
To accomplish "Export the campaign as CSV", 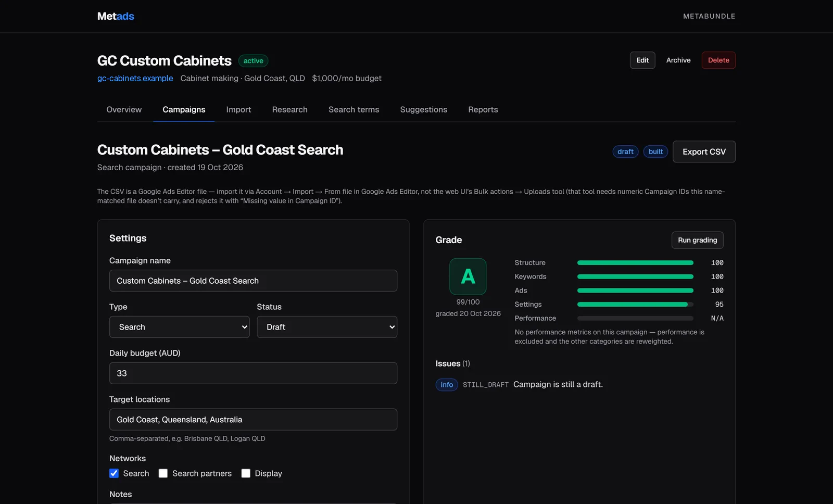I will (x=704, y=152).
